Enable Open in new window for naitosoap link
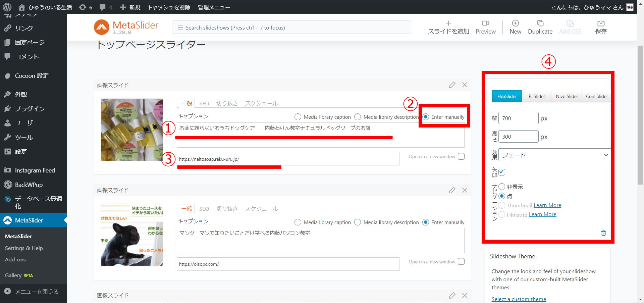The width and height of the screenshot is (644, 303). click(x=461, y=156)
